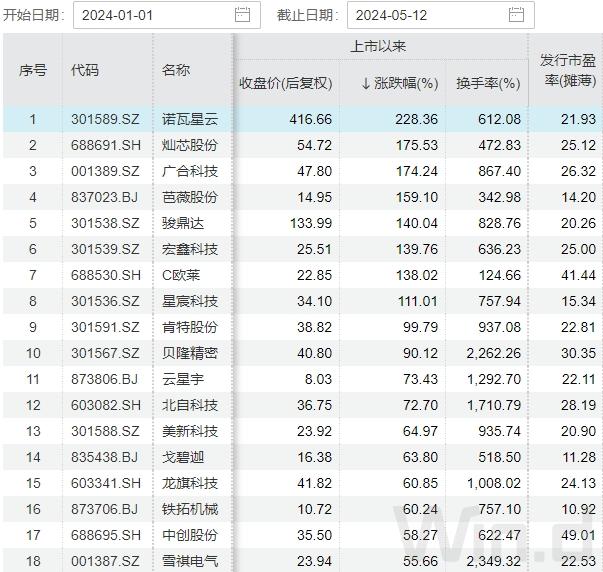Click turnover rate value 867.40

[x=500, y=171]
